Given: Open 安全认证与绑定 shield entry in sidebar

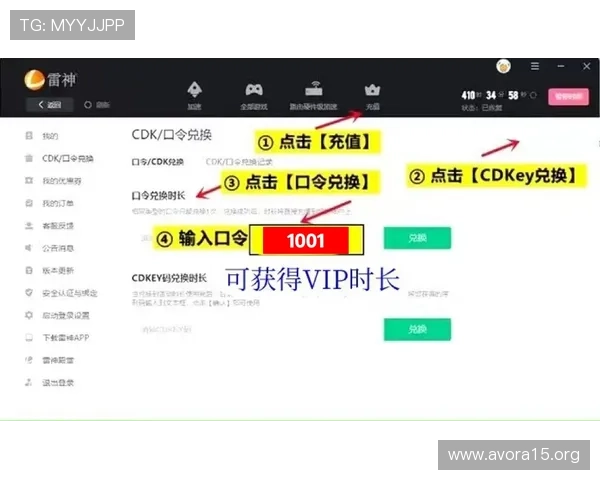Looking at the screenshot, I should pyautogui.click(x=61, y=293).
